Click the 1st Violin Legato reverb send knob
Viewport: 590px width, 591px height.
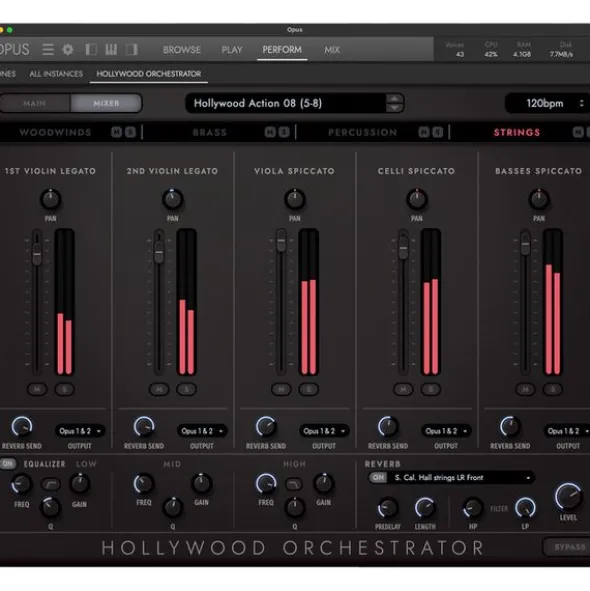click(22, 427)
